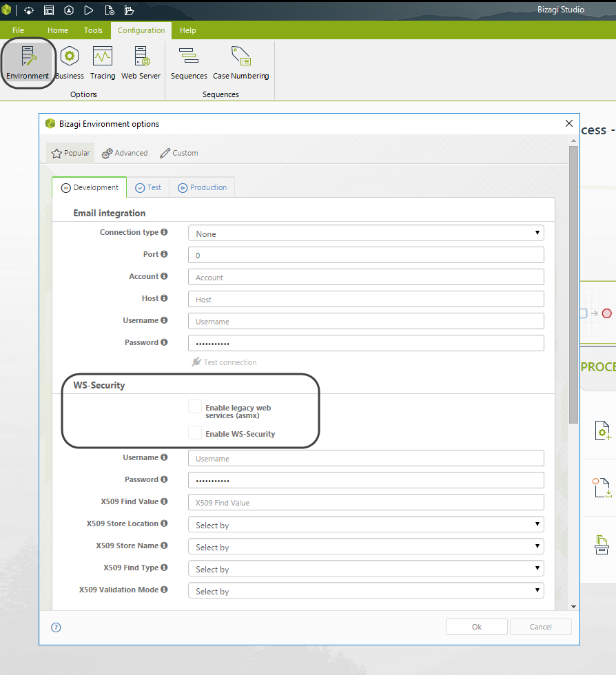Click info icon next to Connection type

(x=164, y=232)
